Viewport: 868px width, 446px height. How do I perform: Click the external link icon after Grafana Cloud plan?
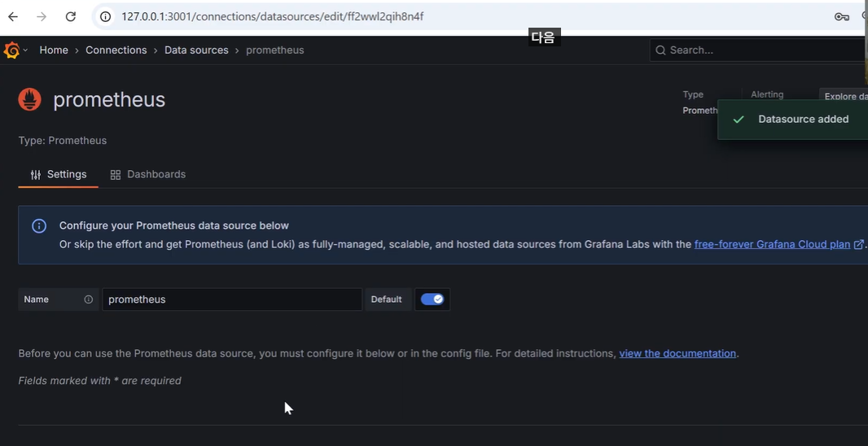[858, 244]
